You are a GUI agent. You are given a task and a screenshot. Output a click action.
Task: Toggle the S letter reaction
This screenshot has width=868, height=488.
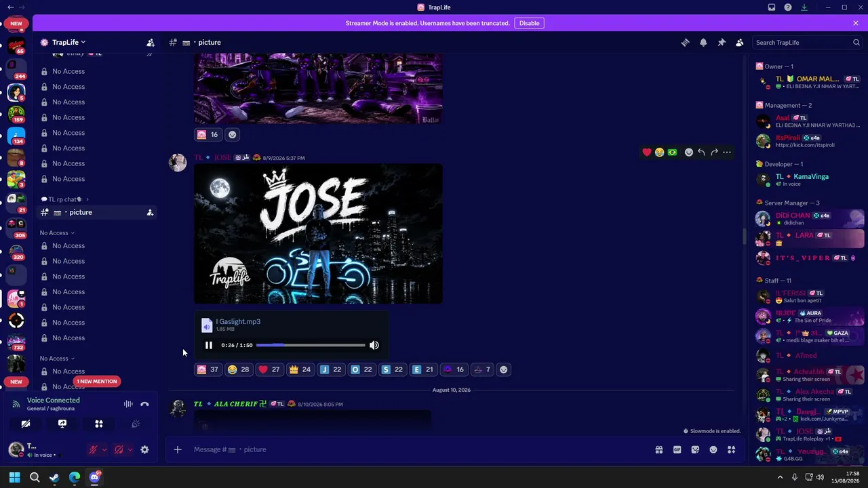(392, 369)
